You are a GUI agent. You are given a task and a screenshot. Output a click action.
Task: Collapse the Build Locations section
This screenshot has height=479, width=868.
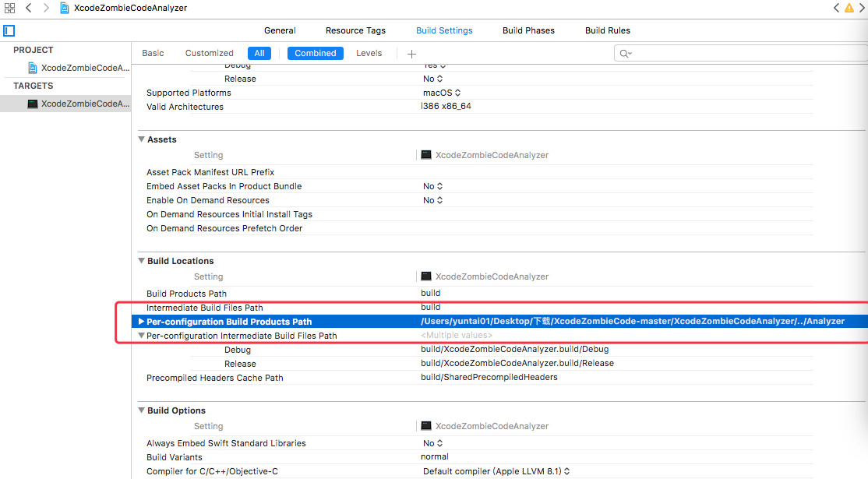141,260
